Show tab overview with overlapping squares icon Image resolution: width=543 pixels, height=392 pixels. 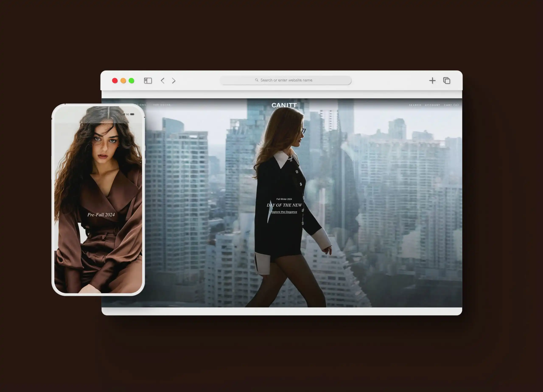pyautogui.click(x=446, y=81)
